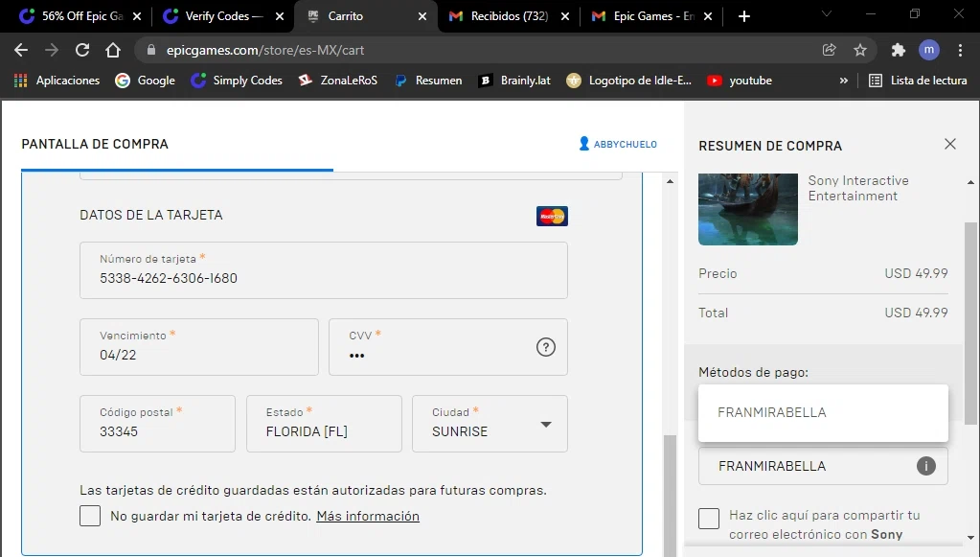Edit the Vencimiento expiry field
The height and width of the screenshot is (557, 980).
coord(198,347)
